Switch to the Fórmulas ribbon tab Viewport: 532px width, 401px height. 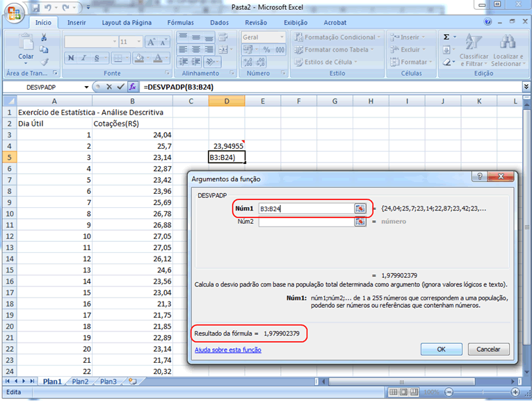[x=180, y=22]
